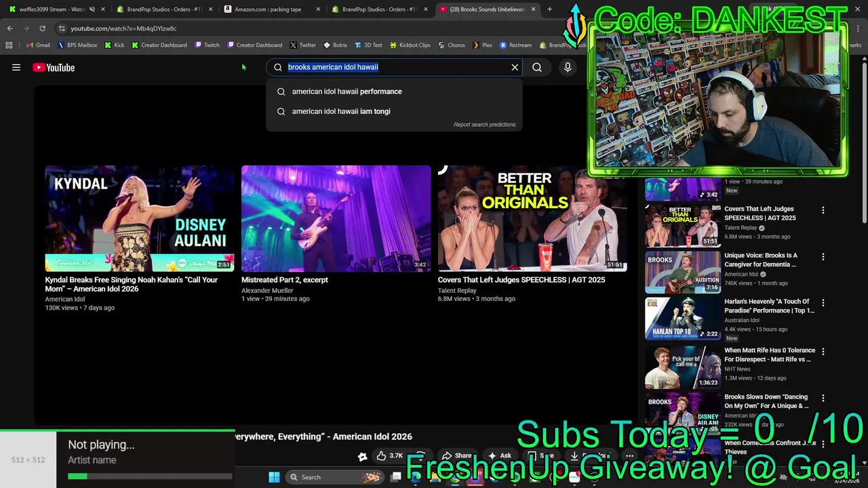Open the Chorus bookmark
This screenshot has height=488, width=868.
[x=452, y=45]
